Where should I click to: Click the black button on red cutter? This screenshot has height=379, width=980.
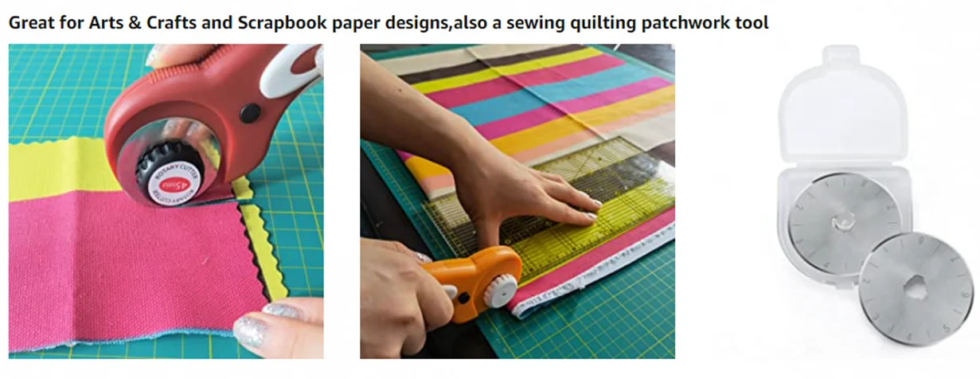[252, 113]
